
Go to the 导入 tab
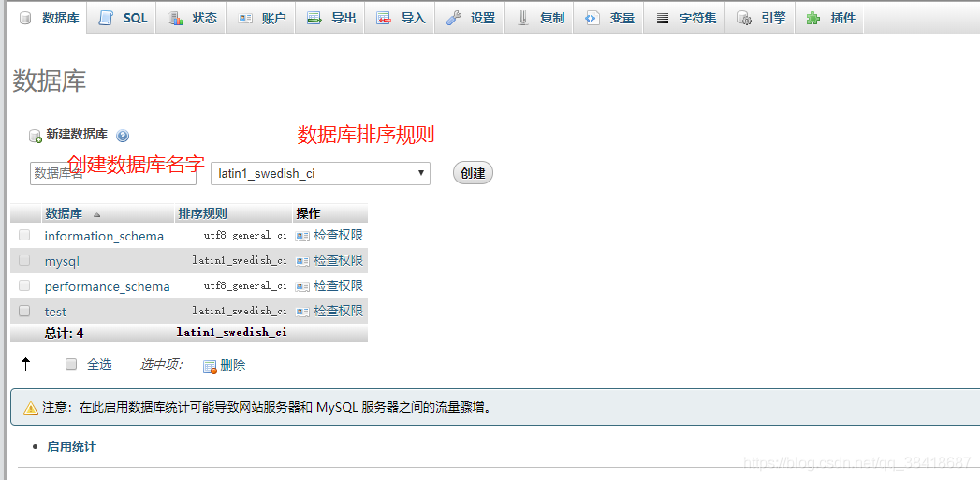click(x=400, y=18)
